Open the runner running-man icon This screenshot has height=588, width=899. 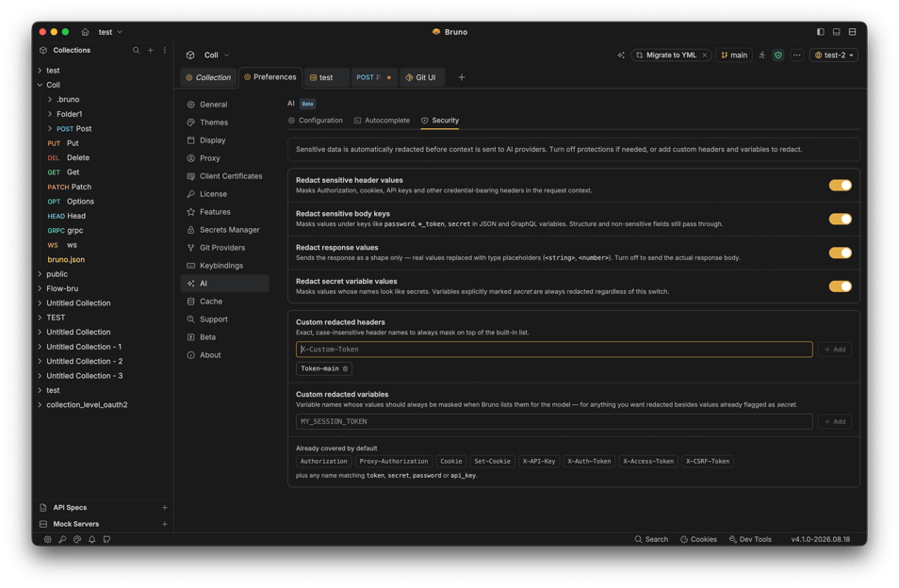click(762, 55)
